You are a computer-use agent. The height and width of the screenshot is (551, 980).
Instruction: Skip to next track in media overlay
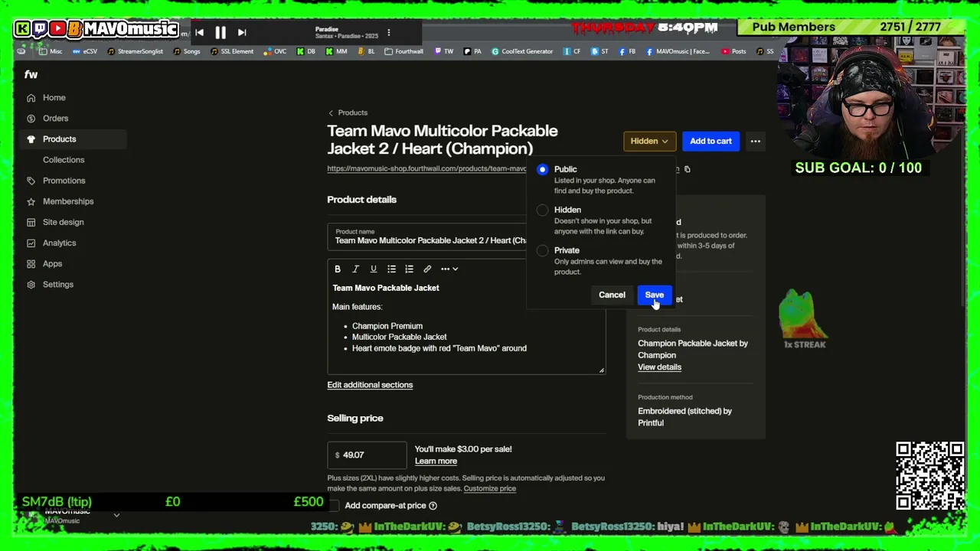click(242, 32)
